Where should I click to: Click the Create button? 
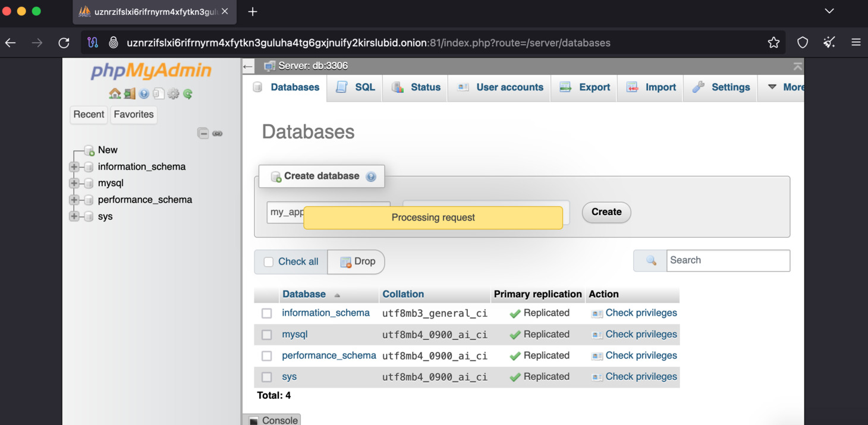[x=606, y=212]
